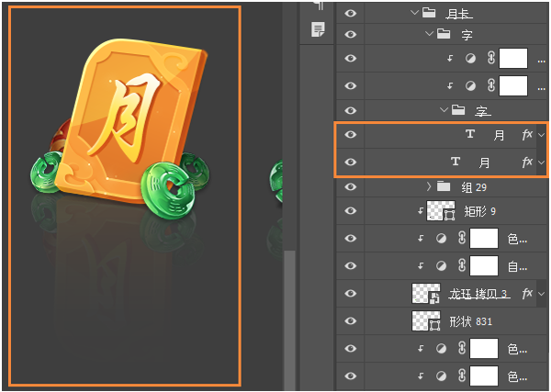The image size is (551, 392).
Task: Select the 矩形 9 layer name
Action: [479, 211]
